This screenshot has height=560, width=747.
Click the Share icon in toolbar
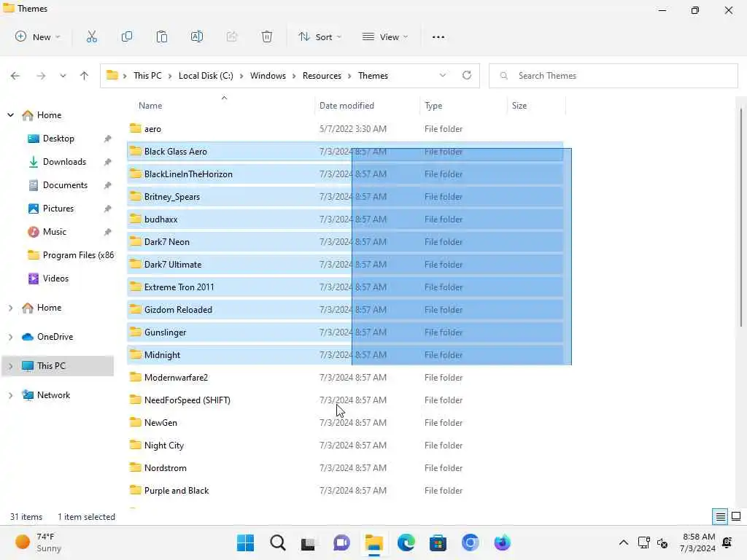pos(232,36)
